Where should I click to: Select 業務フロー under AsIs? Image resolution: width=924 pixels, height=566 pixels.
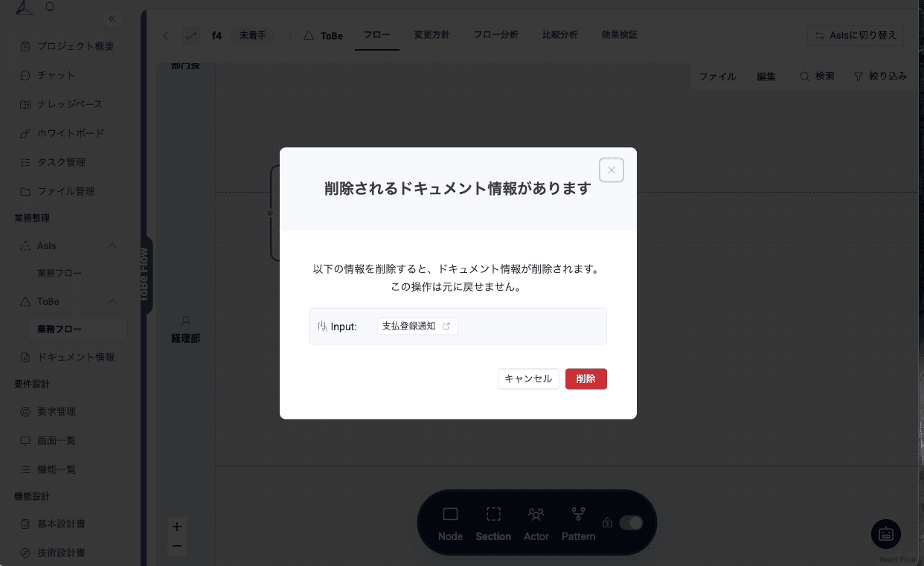[60, 273]
